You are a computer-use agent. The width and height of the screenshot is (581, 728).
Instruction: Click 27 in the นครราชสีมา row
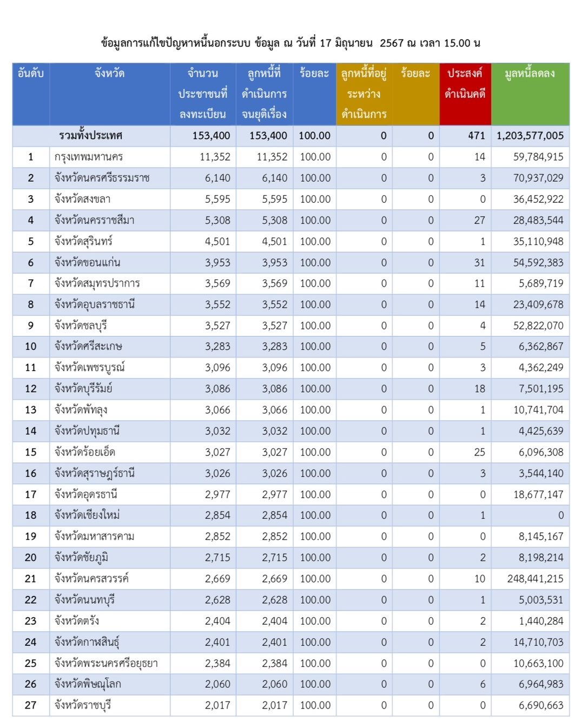[x=479, y=220]
